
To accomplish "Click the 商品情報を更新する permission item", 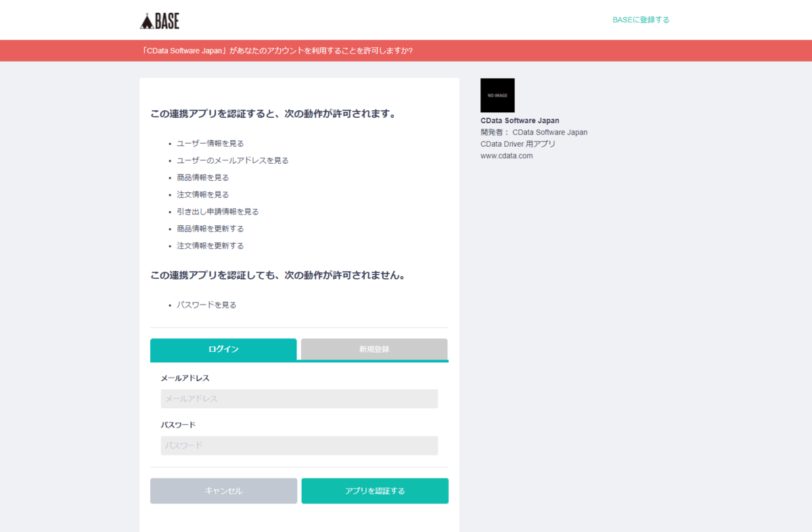I will (210, 229).
